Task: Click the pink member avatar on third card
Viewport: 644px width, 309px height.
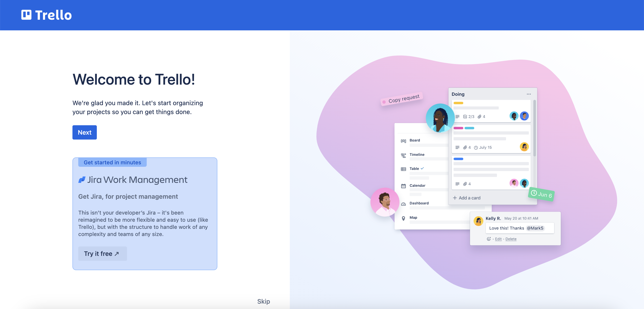Action: (514, 183)
